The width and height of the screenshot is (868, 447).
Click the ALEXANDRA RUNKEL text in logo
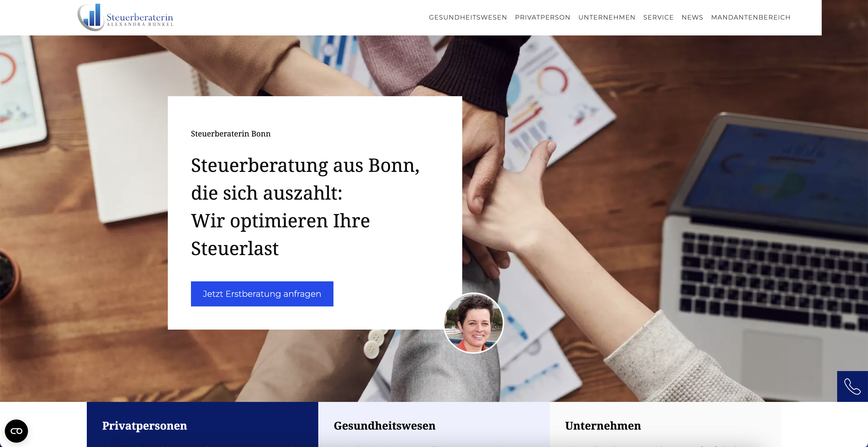[x=140, y=24]
